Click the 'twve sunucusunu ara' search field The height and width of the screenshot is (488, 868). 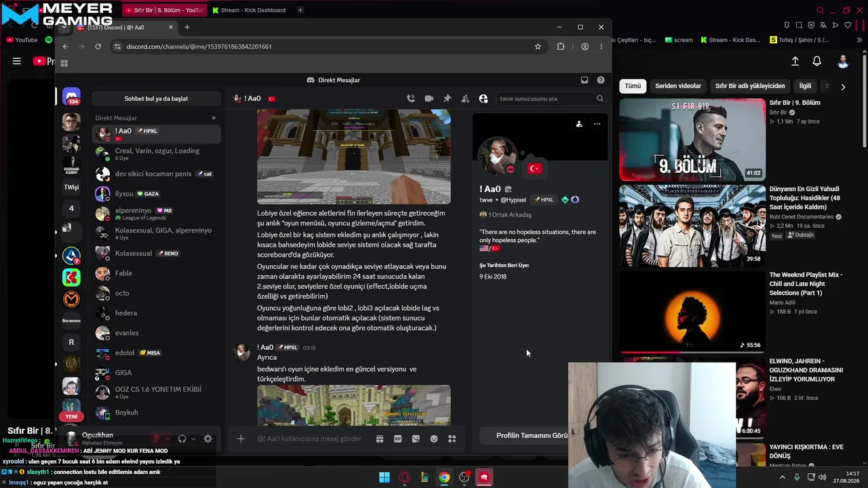click(551, 98)
